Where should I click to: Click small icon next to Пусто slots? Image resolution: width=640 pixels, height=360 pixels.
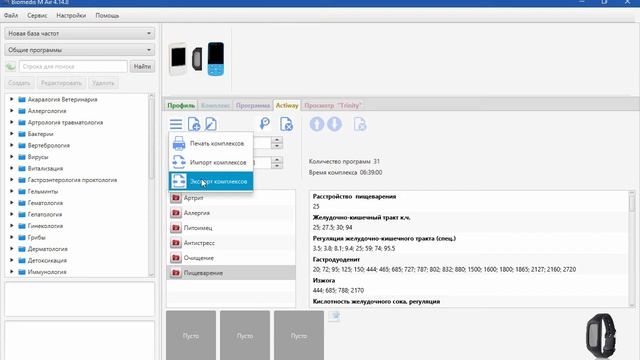pyautogui.click(x=334, y=316)
